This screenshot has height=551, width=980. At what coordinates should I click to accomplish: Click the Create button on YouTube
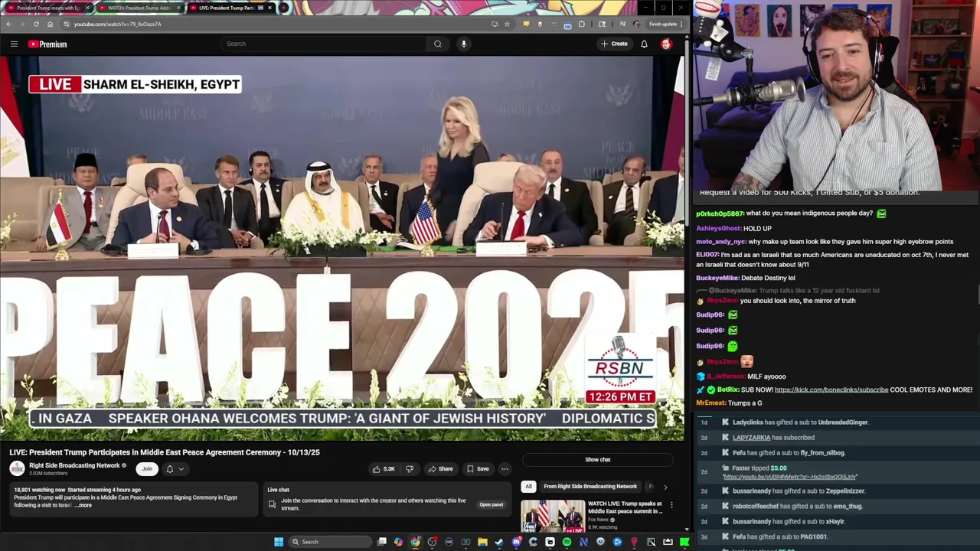(x=614, y=44)
